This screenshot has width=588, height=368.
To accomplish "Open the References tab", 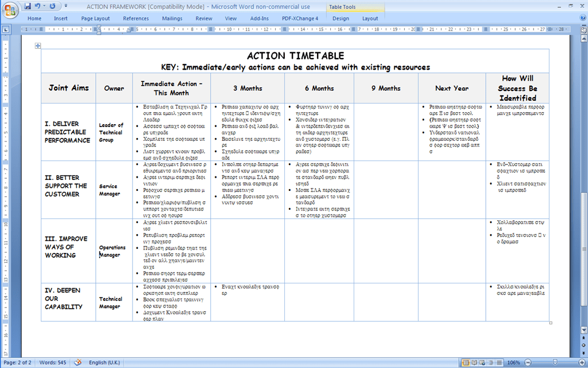I will [x=136, y=18].
